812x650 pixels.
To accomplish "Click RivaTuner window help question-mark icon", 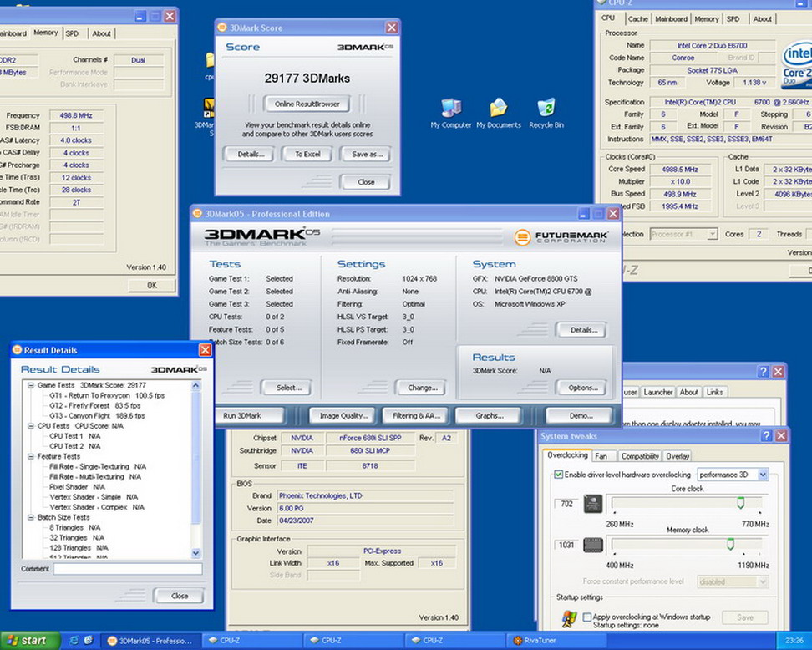I will [x=763, y=371].
